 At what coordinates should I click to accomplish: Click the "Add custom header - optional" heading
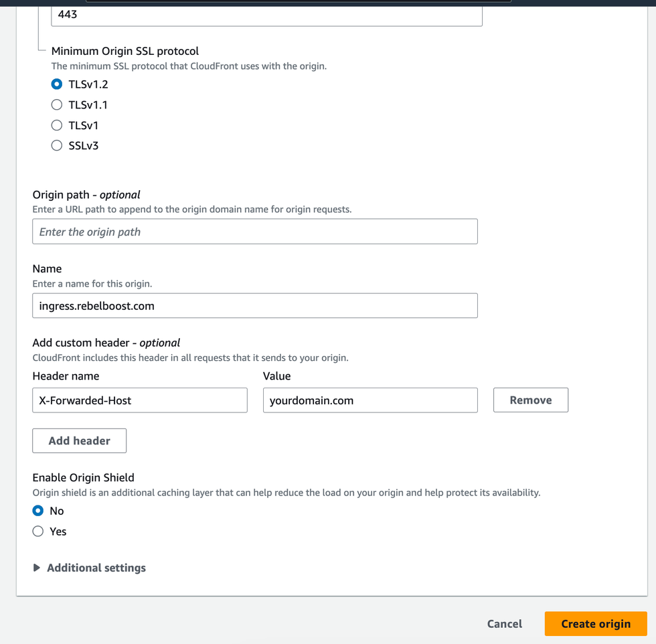click(106, 343)
